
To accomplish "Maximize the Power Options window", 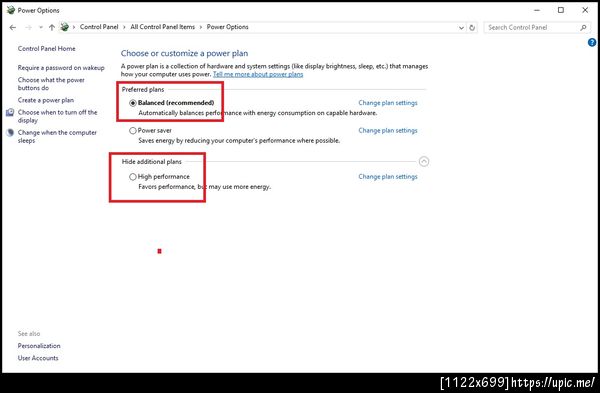I will tap(561, 10).
